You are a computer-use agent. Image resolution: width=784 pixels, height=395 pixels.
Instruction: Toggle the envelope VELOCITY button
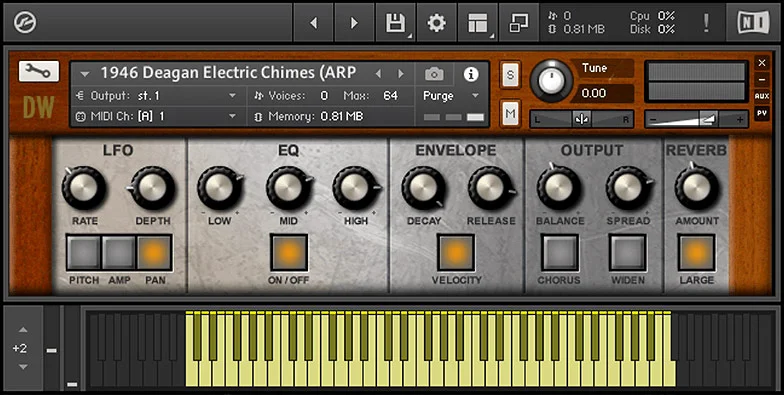pyautogui.click(x=456, y=253)
